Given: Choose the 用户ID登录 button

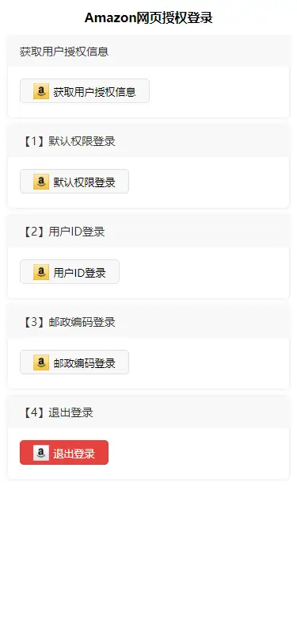Looking at the screenshot, I should point(70,271).
